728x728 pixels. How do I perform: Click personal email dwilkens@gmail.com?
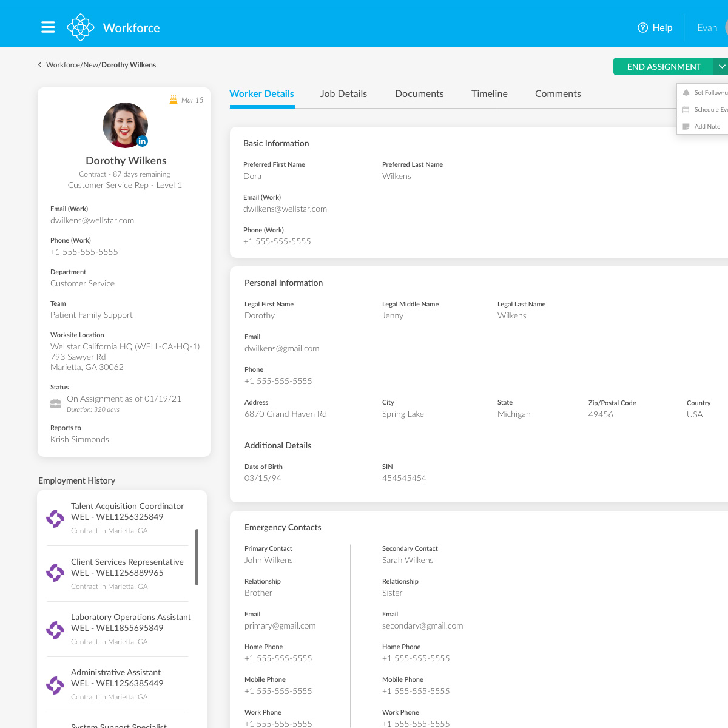tap(281, 348)
